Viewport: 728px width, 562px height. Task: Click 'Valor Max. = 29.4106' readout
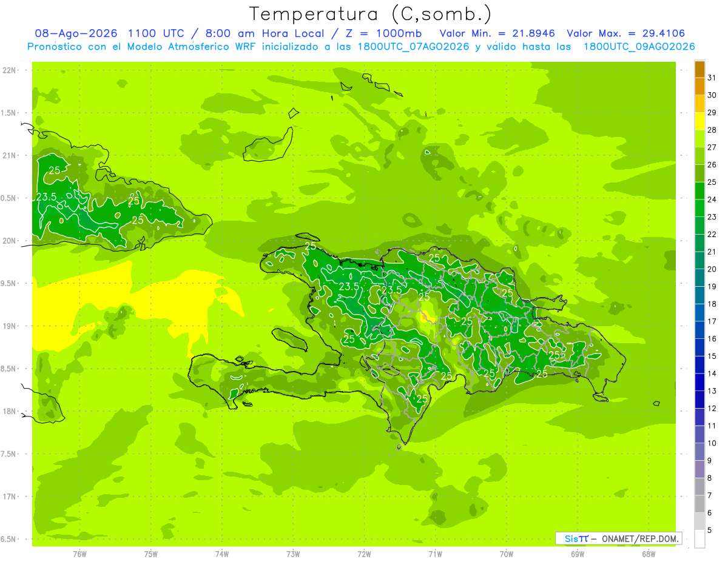[626, 33]
